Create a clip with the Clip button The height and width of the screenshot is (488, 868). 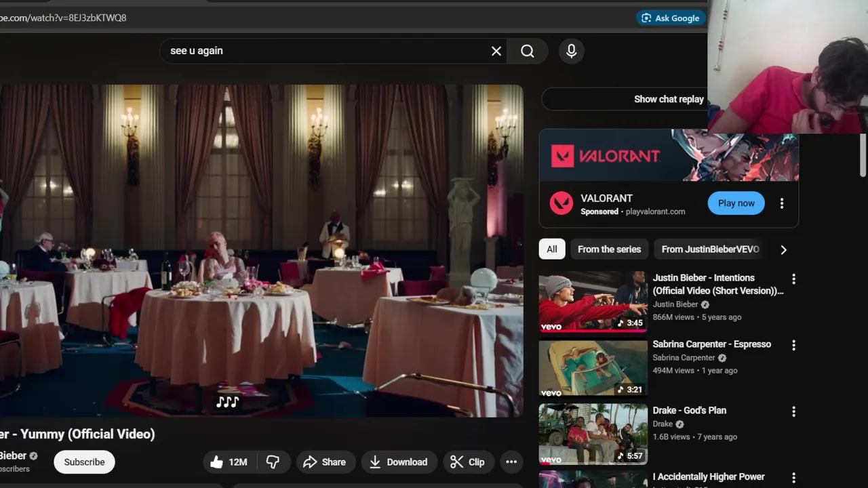click(468, 462)
